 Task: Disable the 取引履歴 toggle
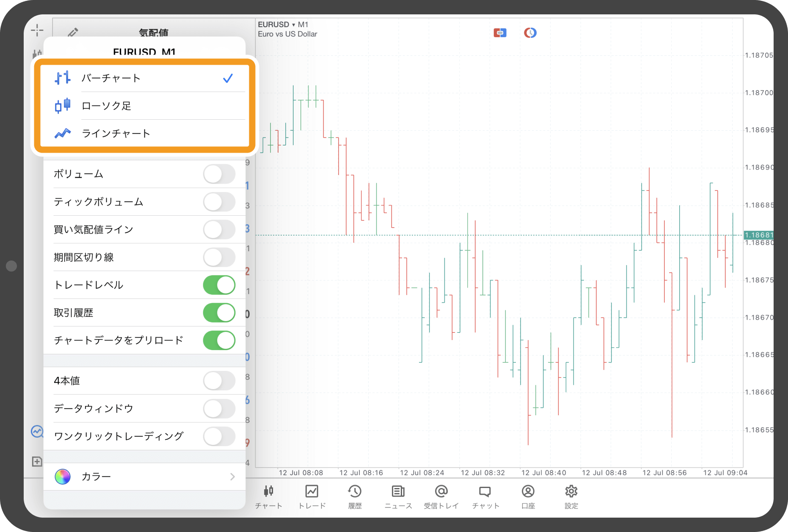coord(219,313)
